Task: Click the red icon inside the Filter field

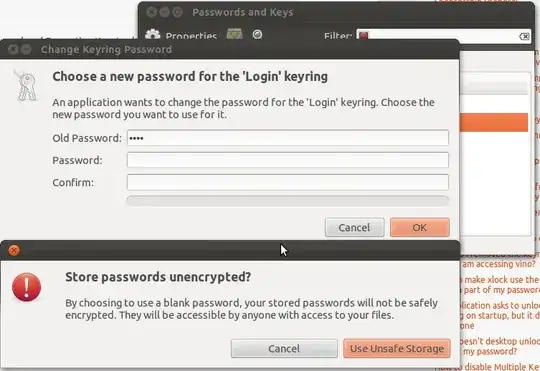Action: click(x=363, y=35)
